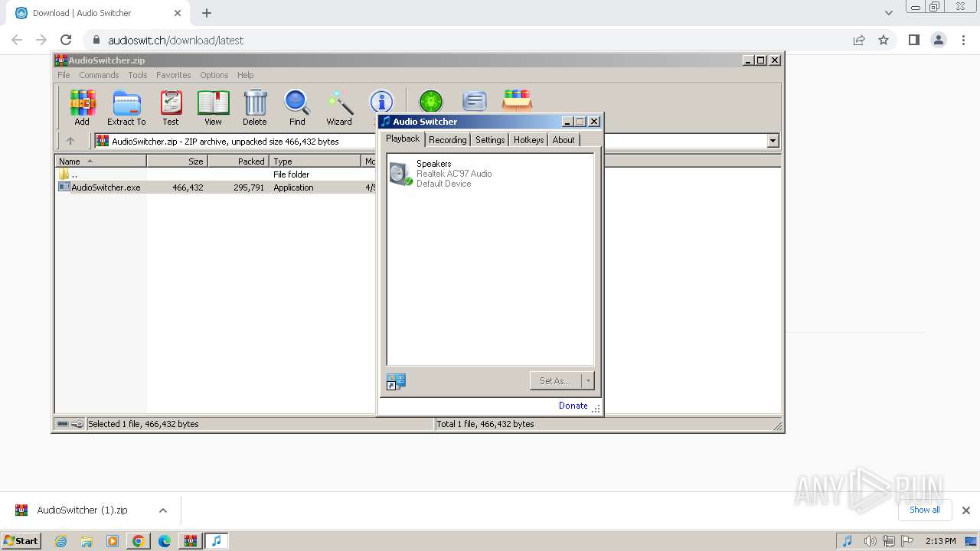Click the Donate link
The width and height of the screenshot is (980, 551).
(x=573, y=406)
